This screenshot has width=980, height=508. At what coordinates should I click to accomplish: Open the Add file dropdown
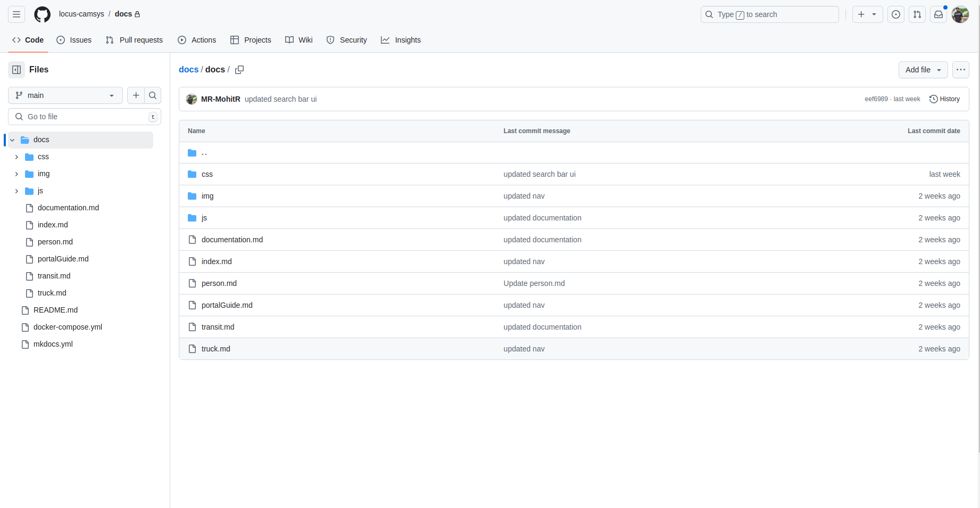(923, 70)
